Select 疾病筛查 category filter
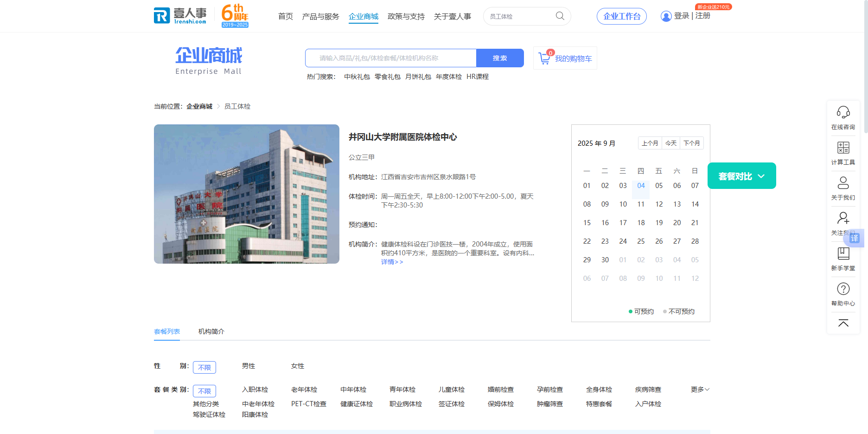This screenshot has width=868, height=434. pos(648,389)
